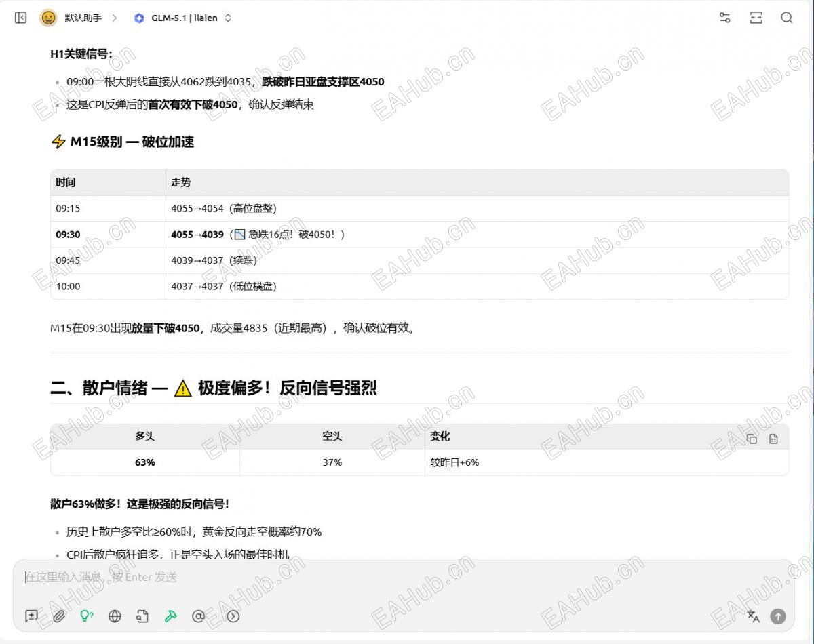Open the search magnifier icon
Screen dimensions: 814x644
pyautogui.click(x=787, y=18)
